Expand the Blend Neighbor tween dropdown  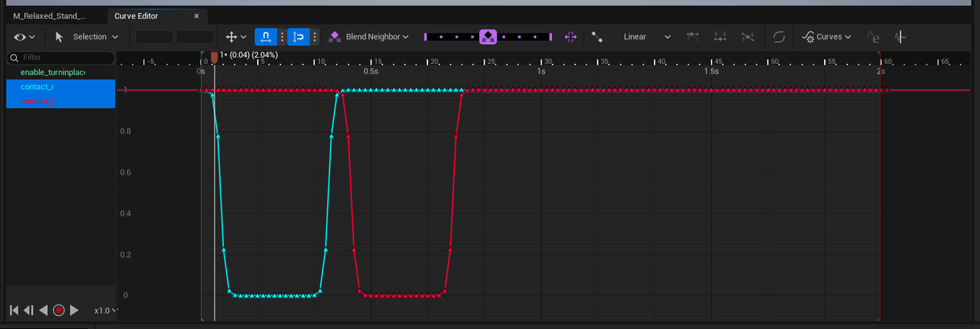406,37
